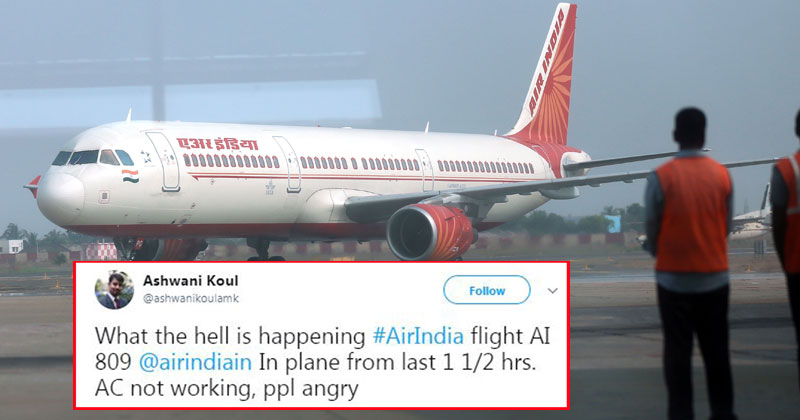Open the @airindiain mention link
Screen dimensions: 800x420
click(195, 362)
